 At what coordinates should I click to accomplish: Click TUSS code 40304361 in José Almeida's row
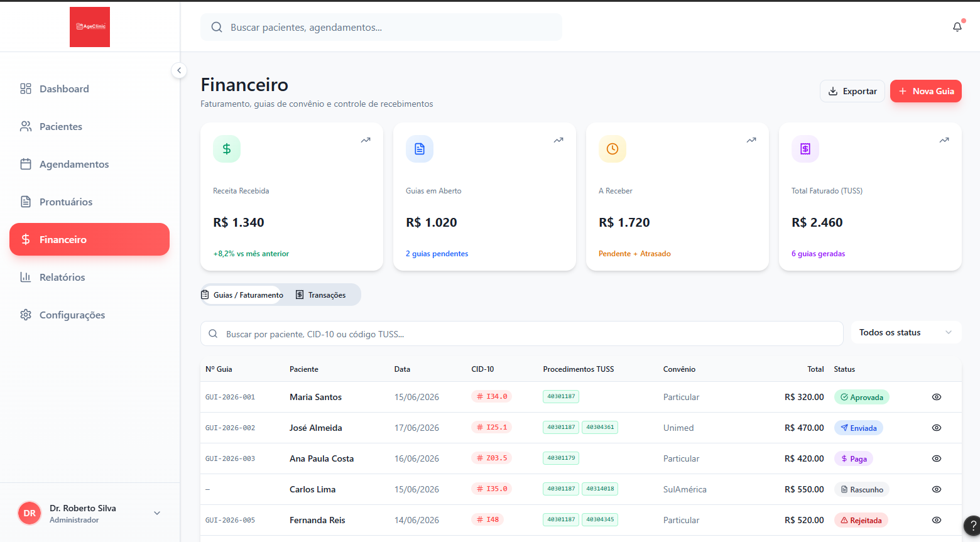[x=600, y=427]
